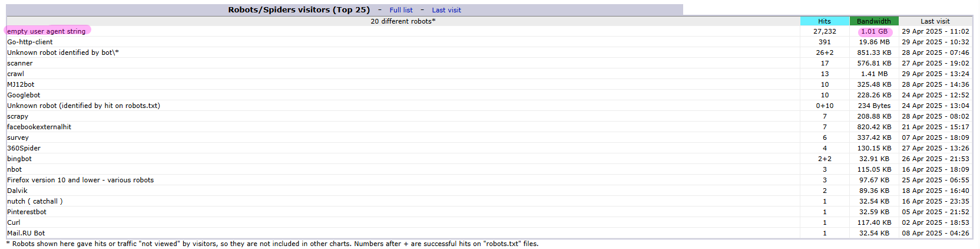
Task: Click the '29 Apr 2025 - 11:02' last visit
Action: click(935, 31)
